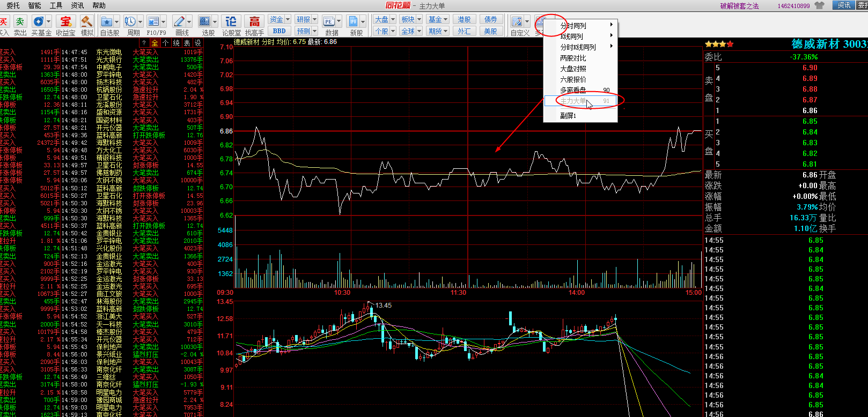Open the 数据 PE icon
The width and height of the screenshot is (868, 417).
point(329,21)
